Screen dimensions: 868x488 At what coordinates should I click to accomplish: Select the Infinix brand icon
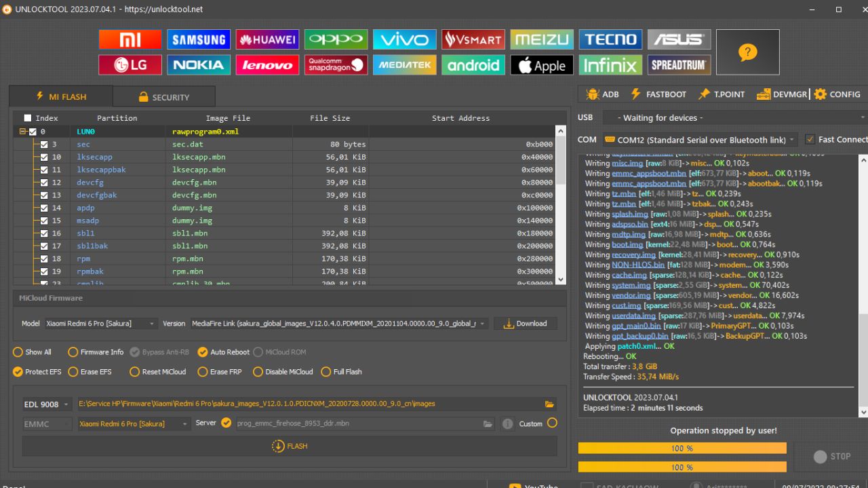click(x=610, y=65)
